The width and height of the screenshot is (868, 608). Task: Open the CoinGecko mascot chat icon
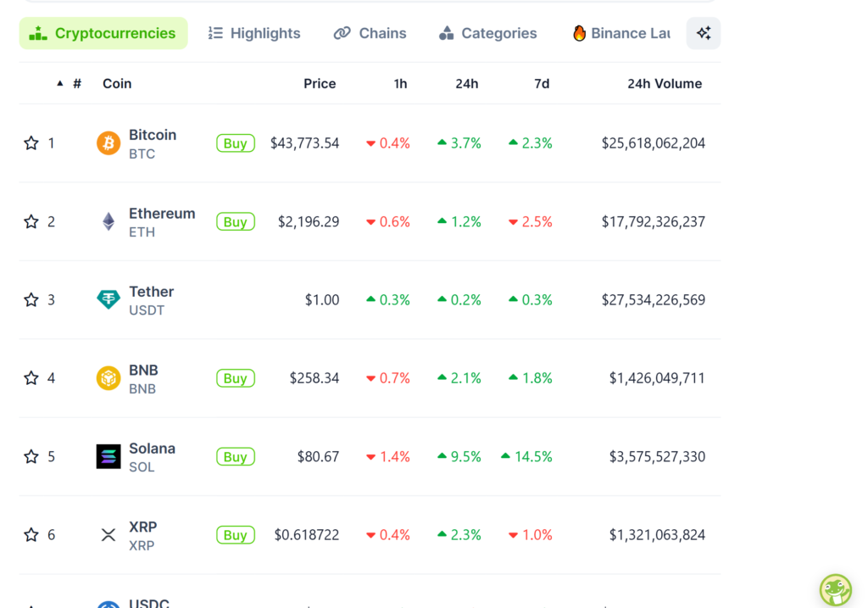[836, 589]
